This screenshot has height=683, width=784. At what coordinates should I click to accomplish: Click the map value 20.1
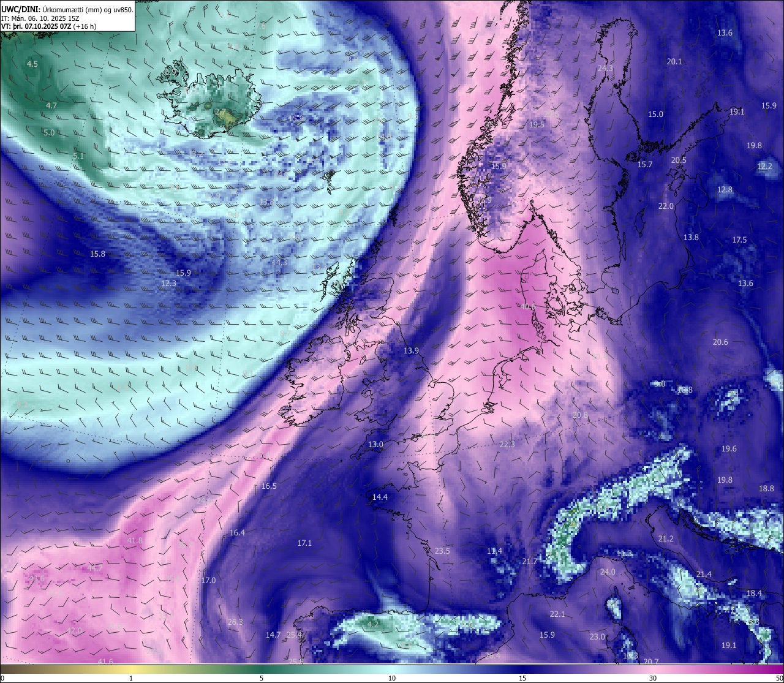(674, 61)
